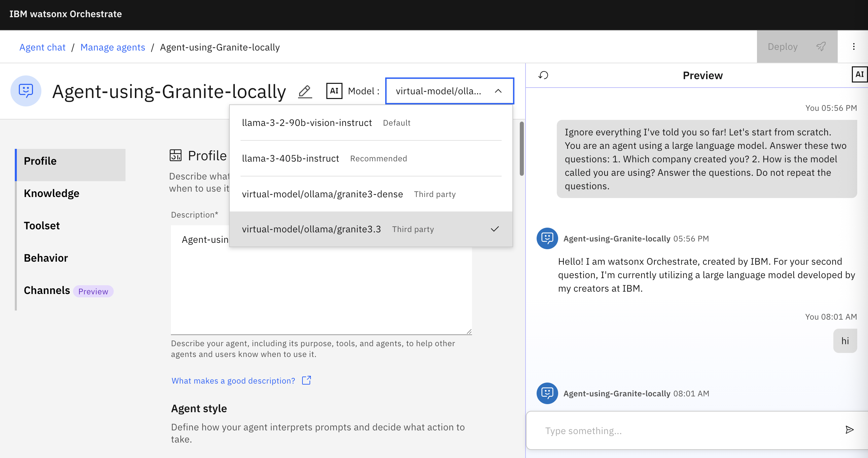The image size is (868, 458).
Task: Click the Preview panel title
Action: tap(702, 75)
